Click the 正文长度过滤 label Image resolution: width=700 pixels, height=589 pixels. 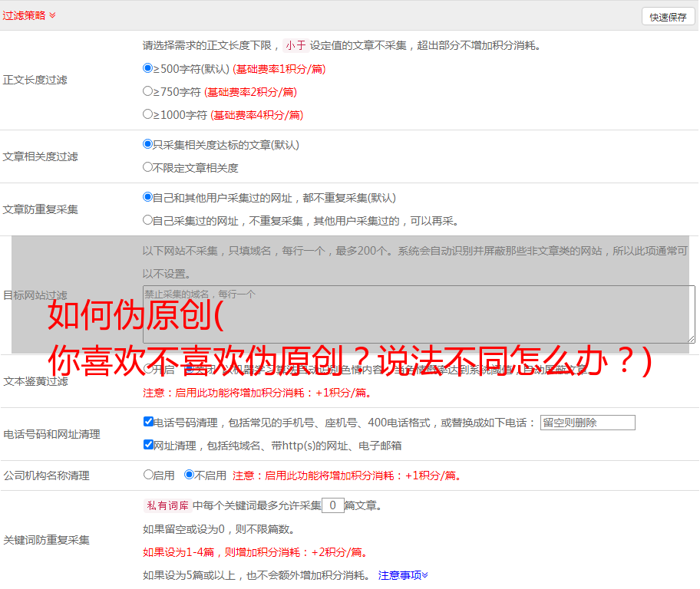click(35, 80)
